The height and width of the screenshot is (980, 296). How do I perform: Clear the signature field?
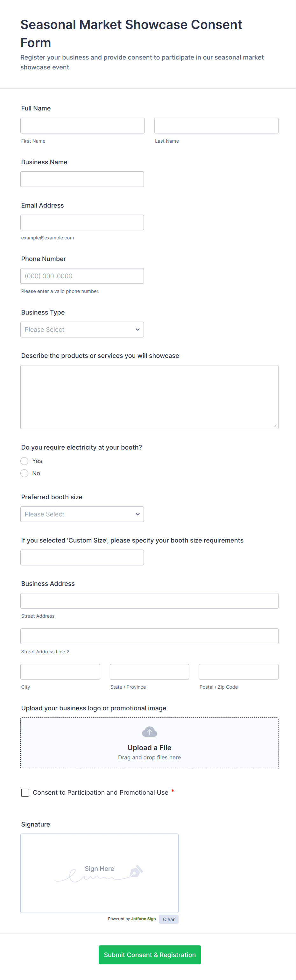coord(169,920)
